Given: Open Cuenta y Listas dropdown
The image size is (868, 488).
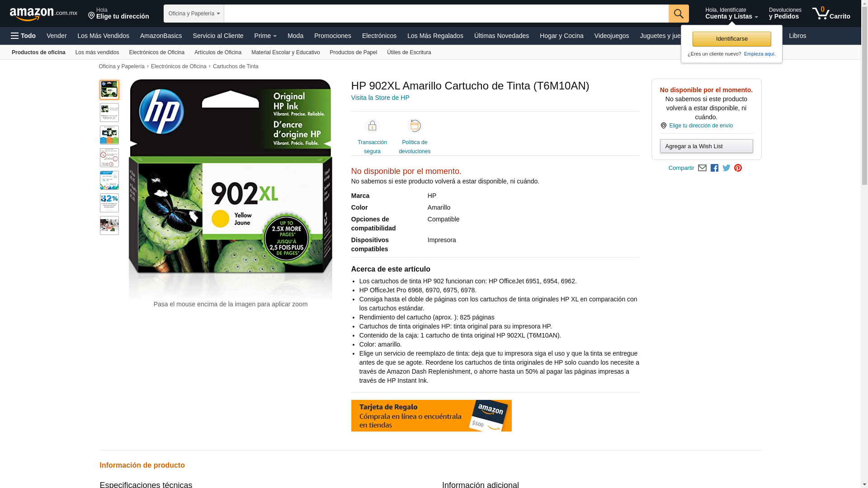Looking at the screenshot, I should click(x=731, y=14).
